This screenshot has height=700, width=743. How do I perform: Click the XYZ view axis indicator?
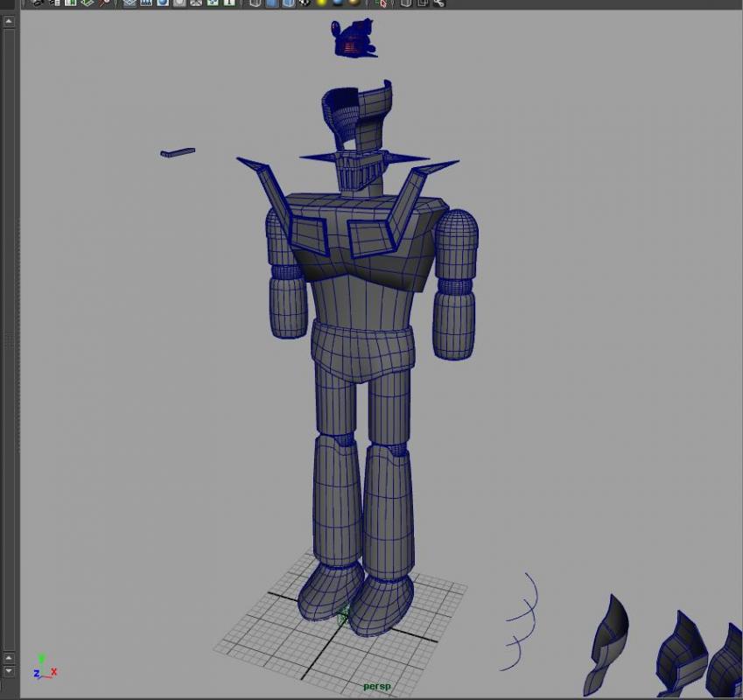click(45, 667)
